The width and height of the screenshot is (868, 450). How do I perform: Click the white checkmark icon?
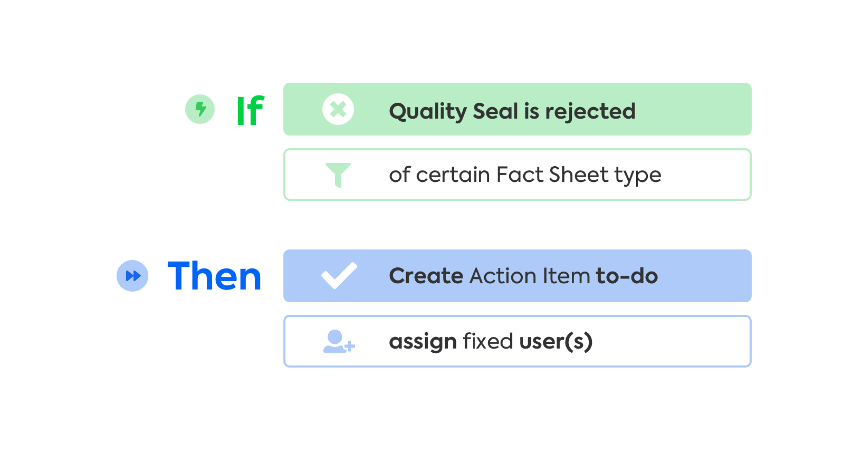click(x=339, y=276)
